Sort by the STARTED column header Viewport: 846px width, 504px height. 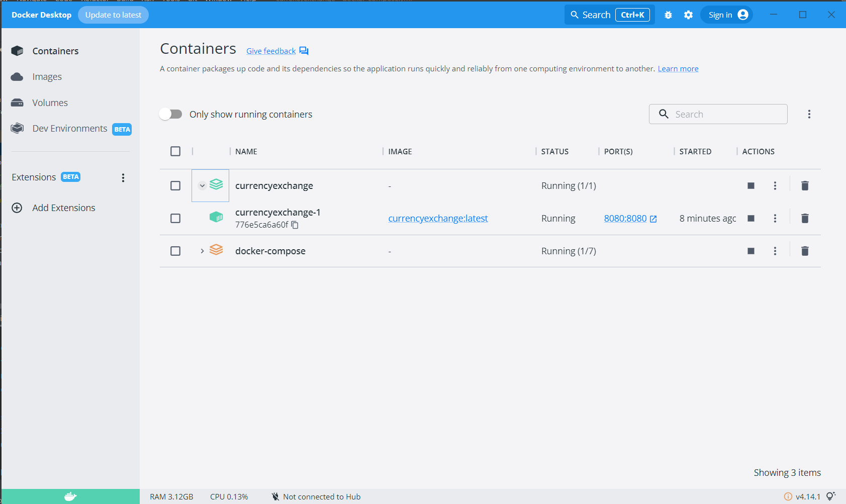click(695, 151)
